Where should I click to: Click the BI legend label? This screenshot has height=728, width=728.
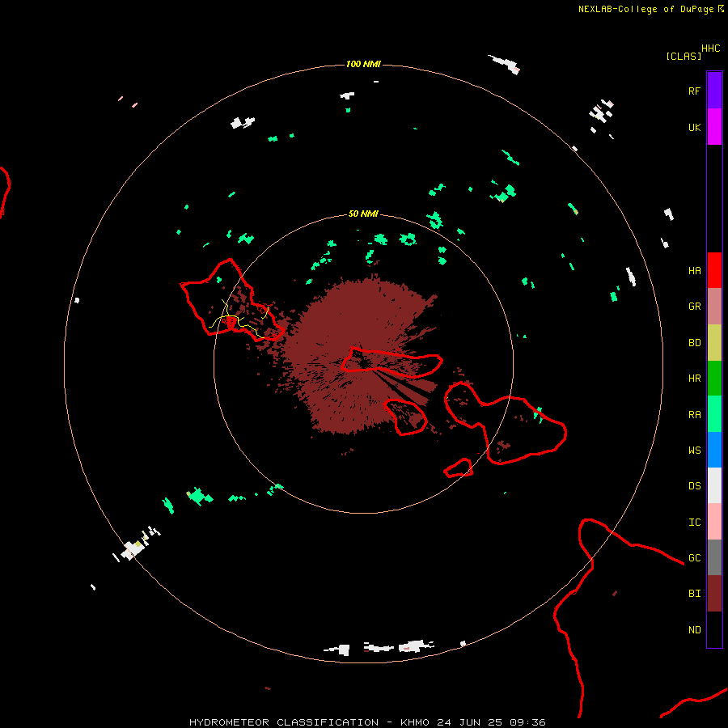tap(694, 594)
